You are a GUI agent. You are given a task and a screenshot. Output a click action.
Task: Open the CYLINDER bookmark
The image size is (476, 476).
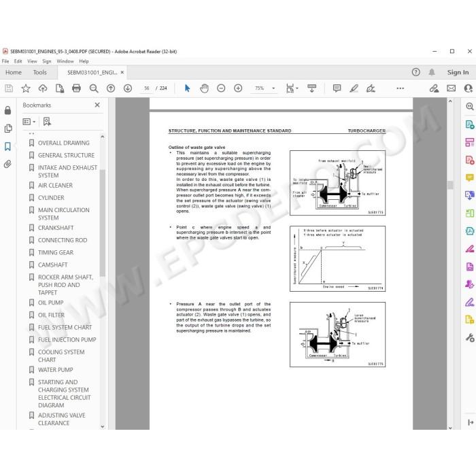51,198
